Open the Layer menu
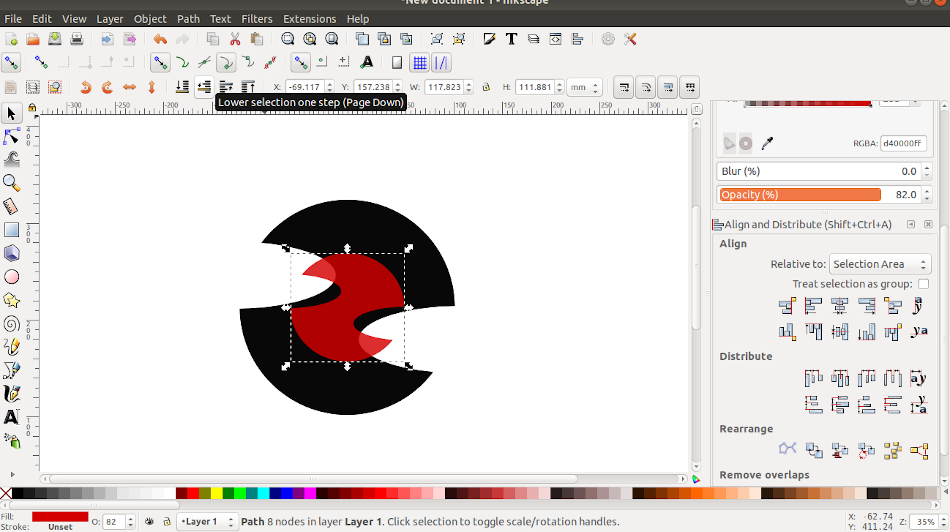 (110, 19)
